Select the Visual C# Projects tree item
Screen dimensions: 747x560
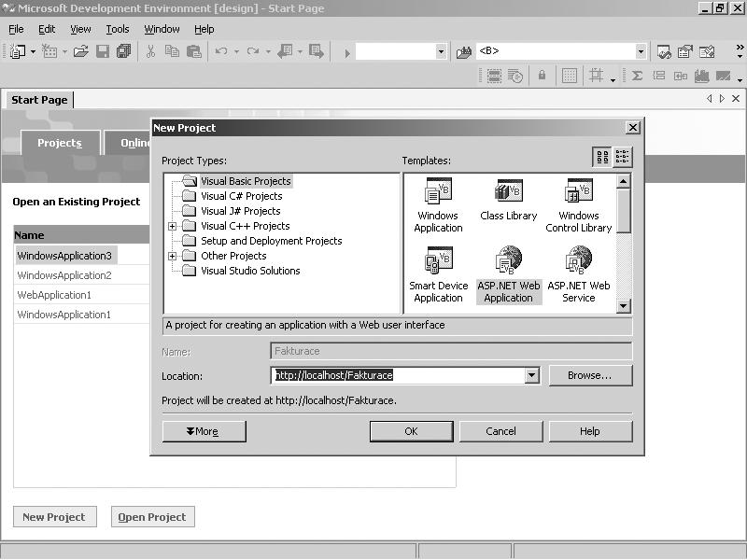click(241, 196)
